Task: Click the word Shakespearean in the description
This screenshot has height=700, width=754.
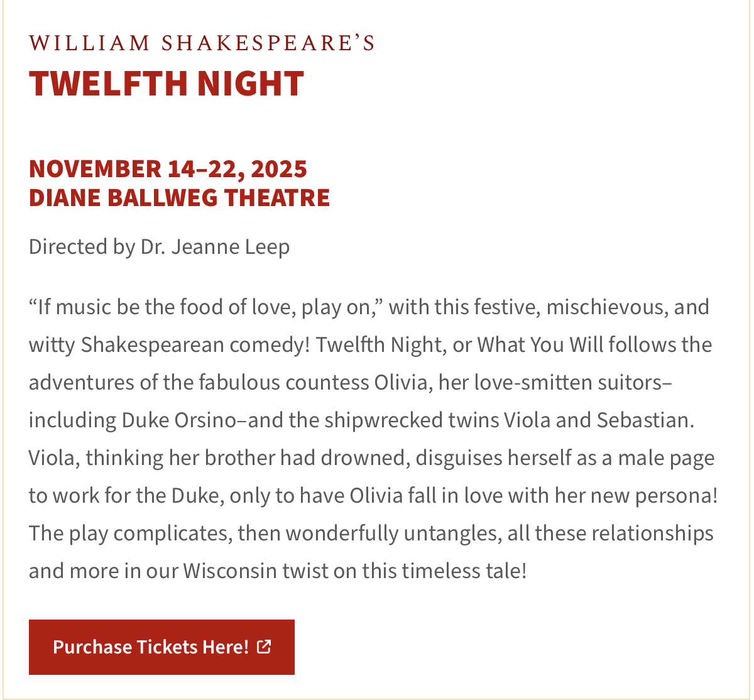Action: point(152,345)
